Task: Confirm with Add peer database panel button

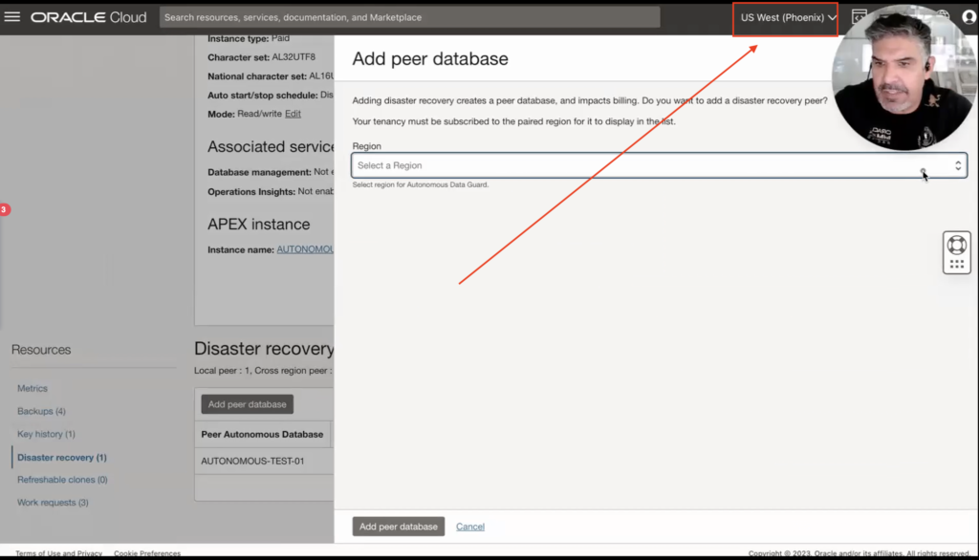Action: point(398,527)
